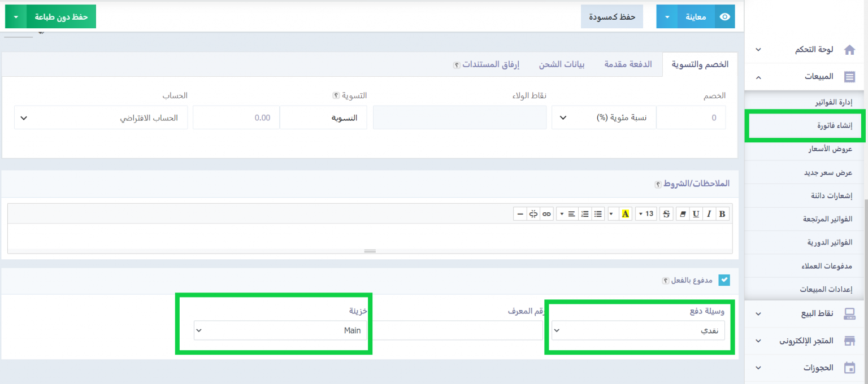Switch to the الدفعة مقدمة tab
The height and width of the screenshot is (384, 868).
tap(628, 64)
